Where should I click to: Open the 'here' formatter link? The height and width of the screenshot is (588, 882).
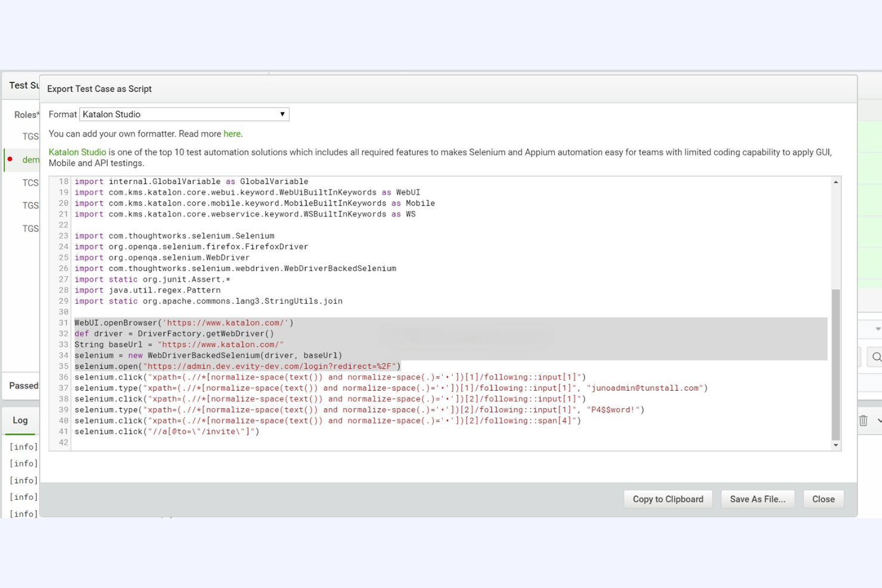click(x=232, y=134)
